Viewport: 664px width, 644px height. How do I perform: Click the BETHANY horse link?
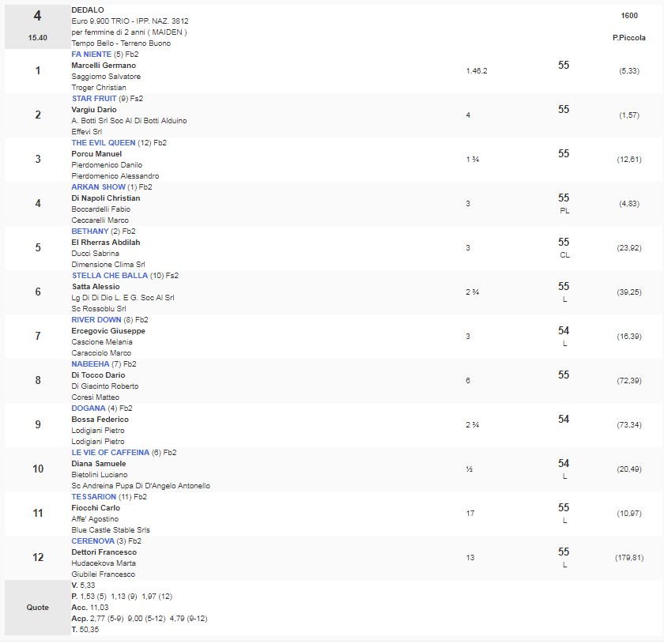click(x=89, y=232)
